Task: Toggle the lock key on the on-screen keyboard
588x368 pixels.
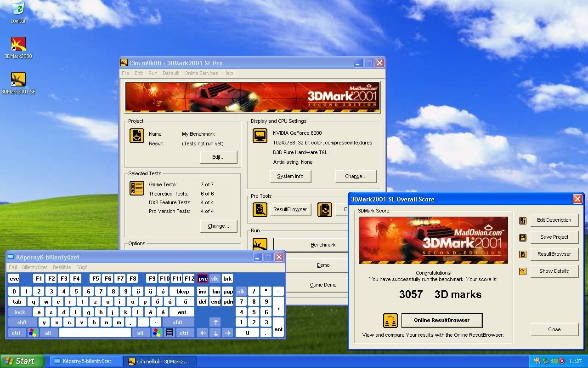Action: (20, 312)
